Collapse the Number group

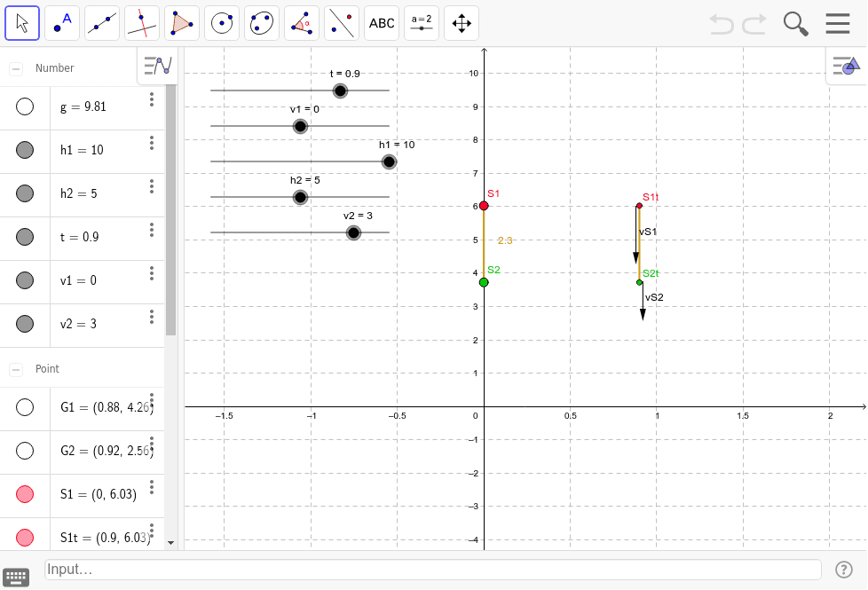coord(16,68)
